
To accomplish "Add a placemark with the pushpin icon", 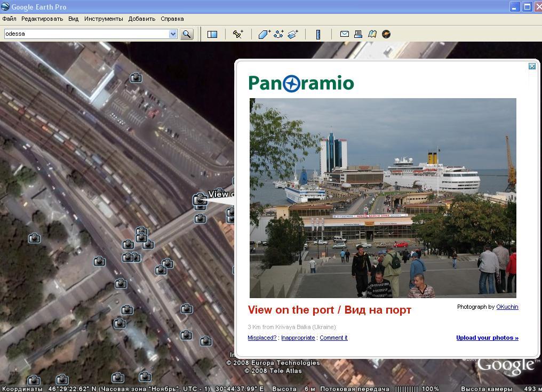I will (x=238, y=34).
